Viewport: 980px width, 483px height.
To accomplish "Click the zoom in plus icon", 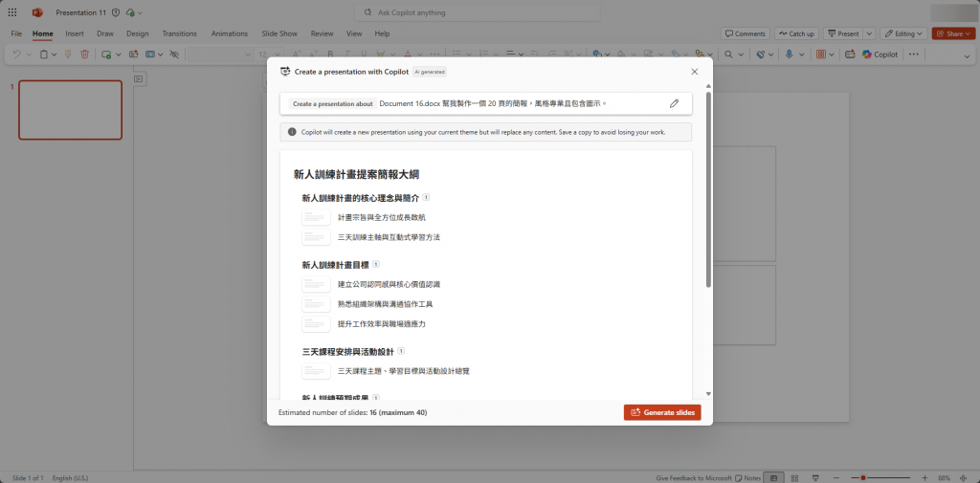I will click(925, 478).
